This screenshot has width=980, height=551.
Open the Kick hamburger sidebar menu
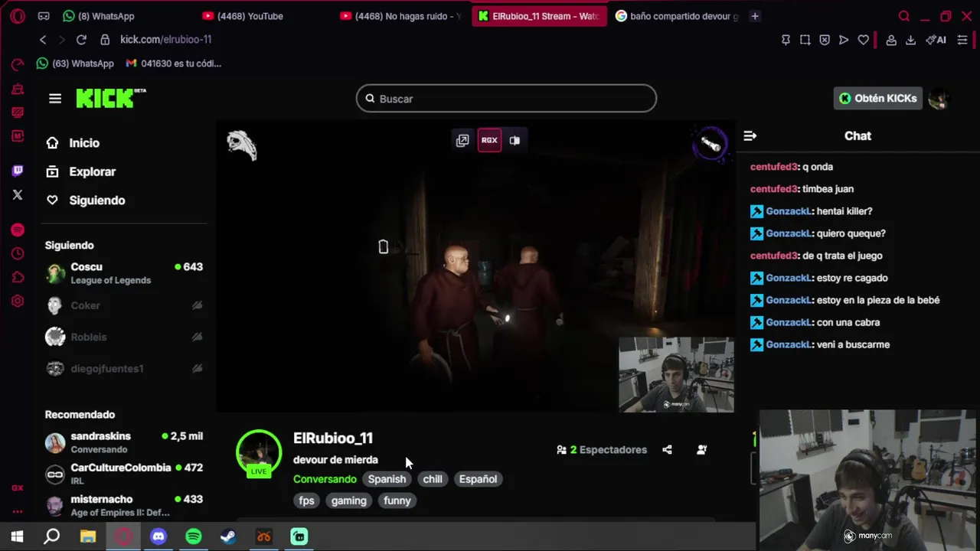[x=55, y=98]
